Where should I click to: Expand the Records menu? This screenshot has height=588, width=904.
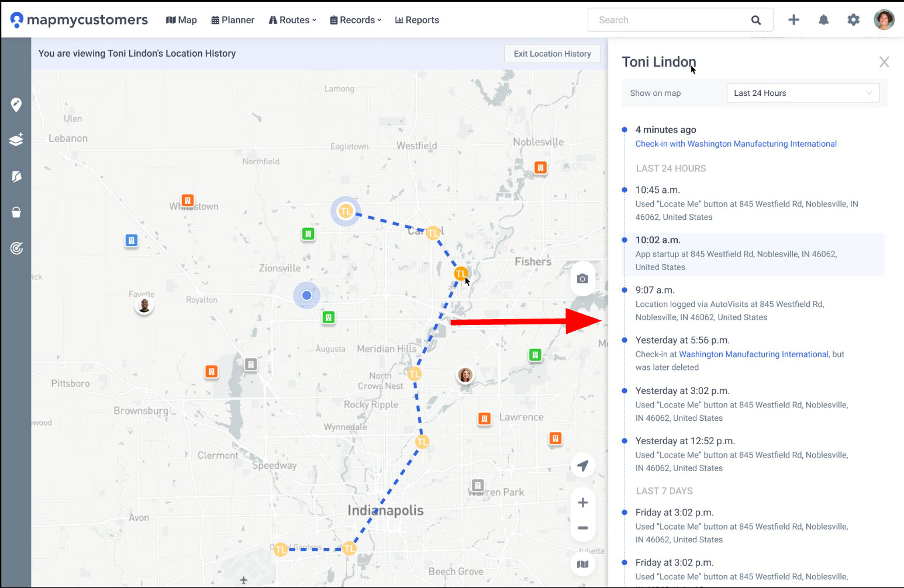coord(356,20)
